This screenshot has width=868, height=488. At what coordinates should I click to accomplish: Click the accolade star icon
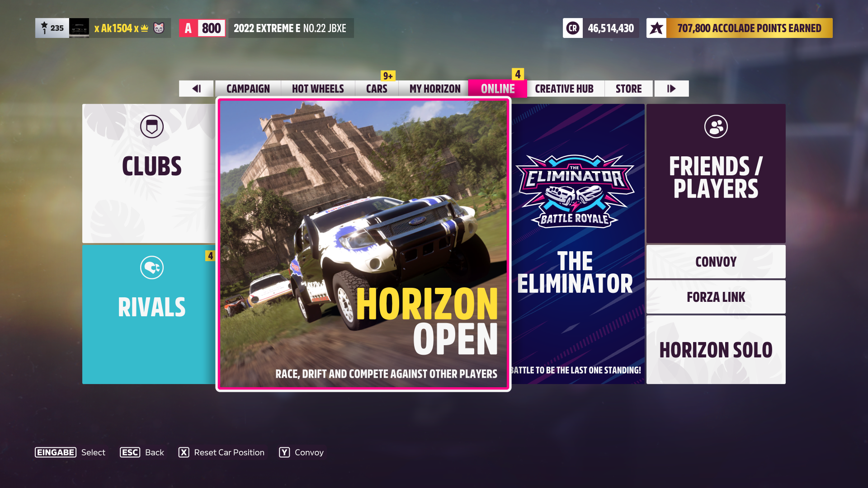[x=656, y=28]
